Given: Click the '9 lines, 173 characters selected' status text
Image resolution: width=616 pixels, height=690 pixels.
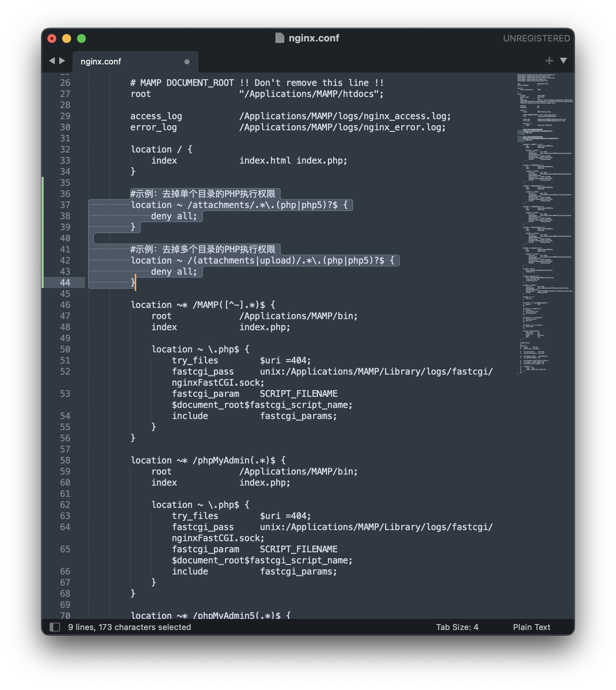Looking at the screenshot, I should click(130, 627).
